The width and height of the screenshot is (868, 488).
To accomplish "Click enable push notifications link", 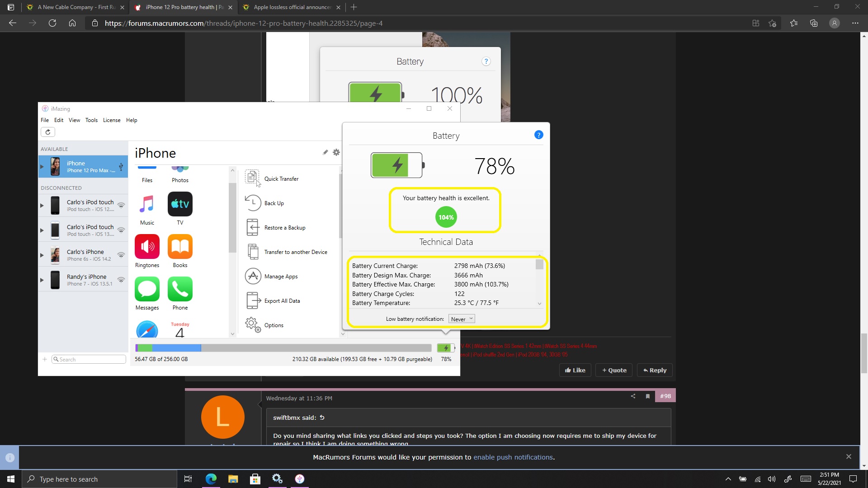I will 513,457.
